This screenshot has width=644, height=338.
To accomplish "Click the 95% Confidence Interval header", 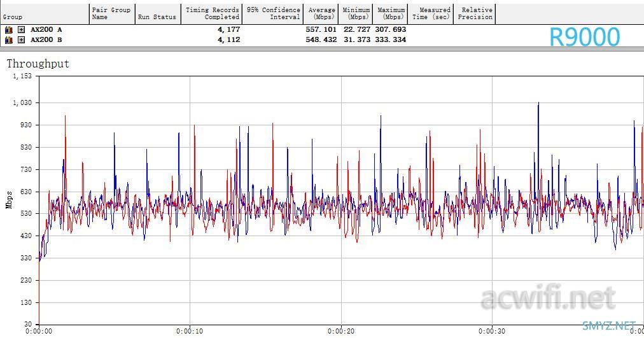I will pos(273,13).
